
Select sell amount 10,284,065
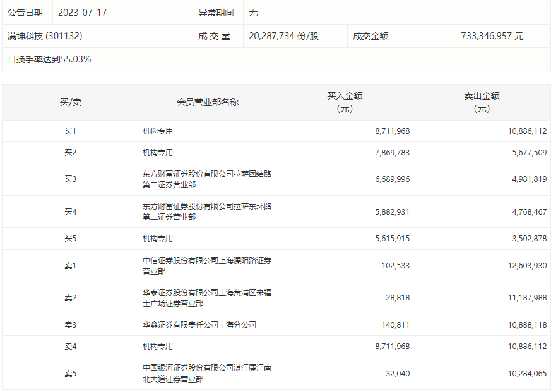(x=527, y=373)
